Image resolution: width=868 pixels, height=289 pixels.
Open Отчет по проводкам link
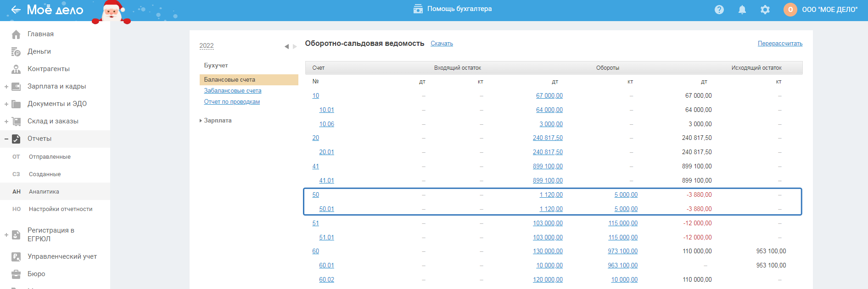[x=232, y=102]
